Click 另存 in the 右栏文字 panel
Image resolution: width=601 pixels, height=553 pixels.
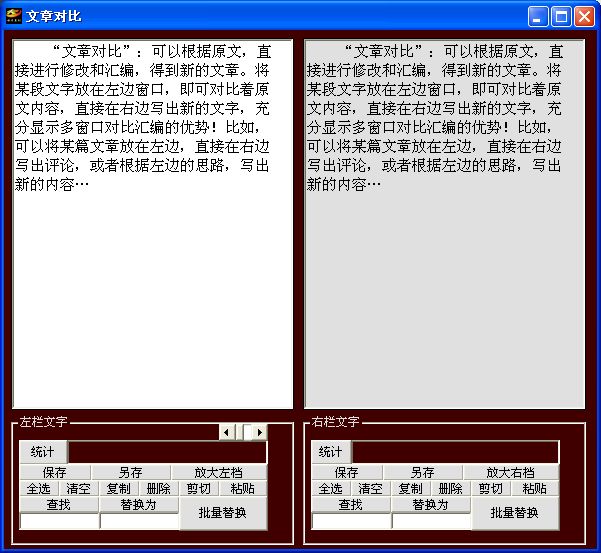pyautogui.click(x=423, y=472)
